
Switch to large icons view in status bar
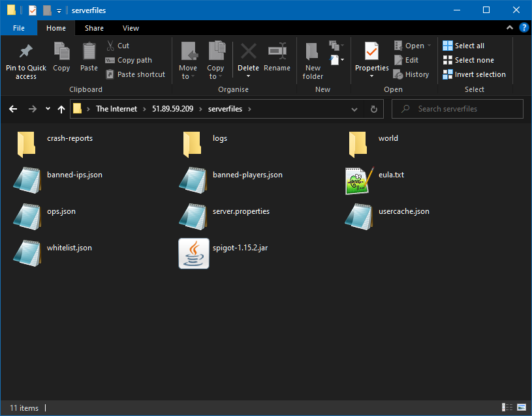click(521, 407)
